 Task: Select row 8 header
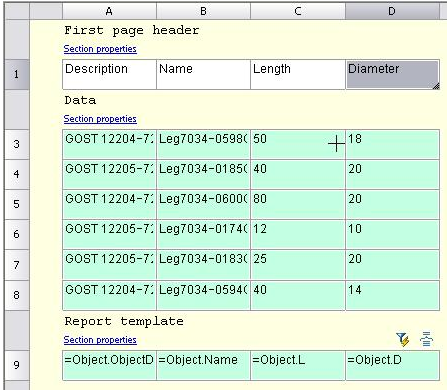pos(17,295)
